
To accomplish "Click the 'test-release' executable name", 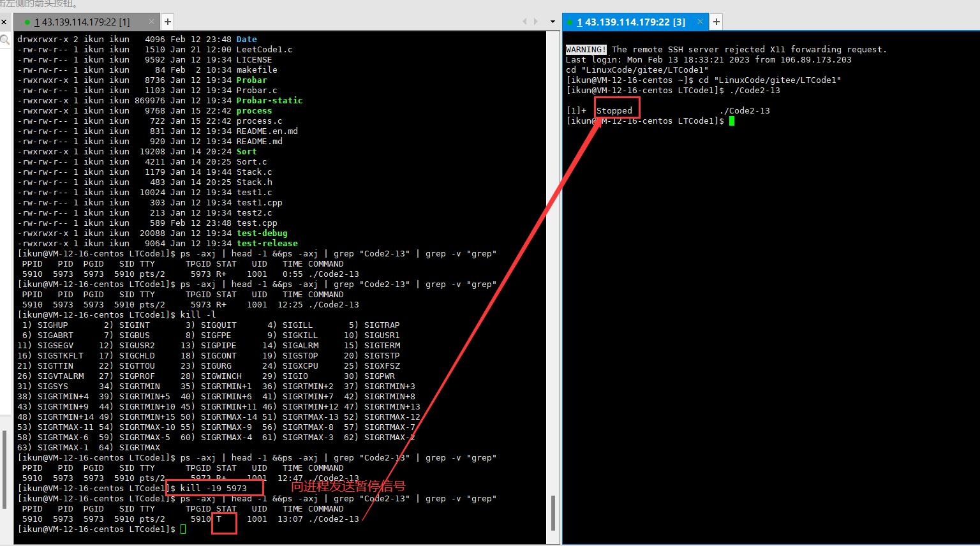I will tap(267, 243).
